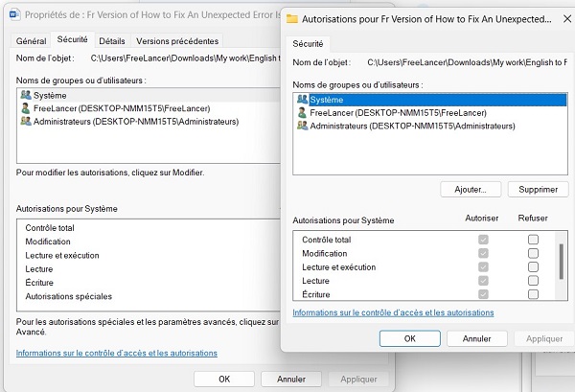575x392 pixels.
Task: Click the Autoriser column header
Action: (x=482, y=219)
